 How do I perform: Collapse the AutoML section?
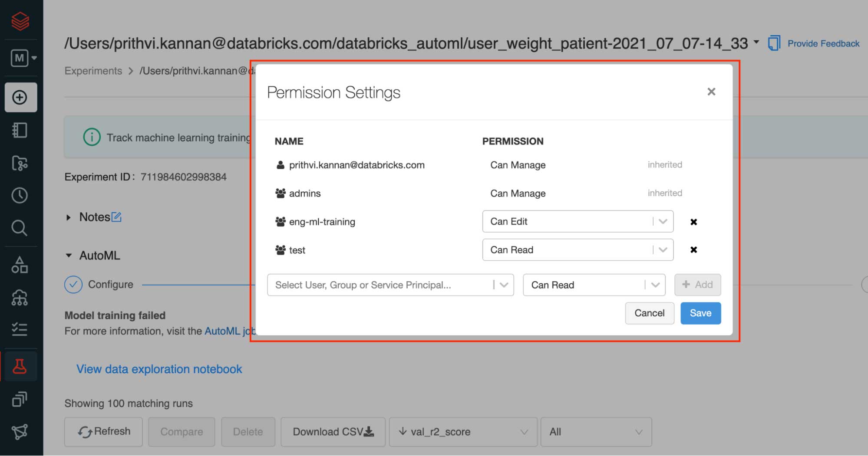coord(69,256)
